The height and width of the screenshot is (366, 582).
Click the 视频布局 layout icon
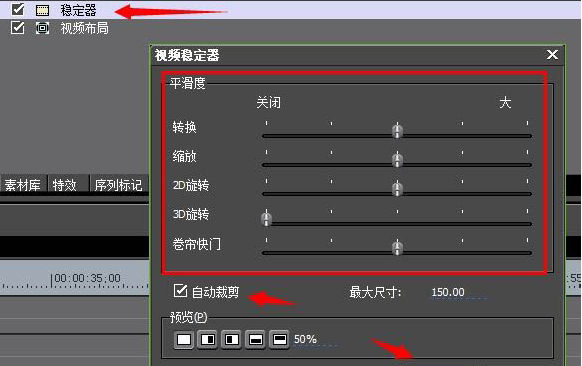click(42, 28)
